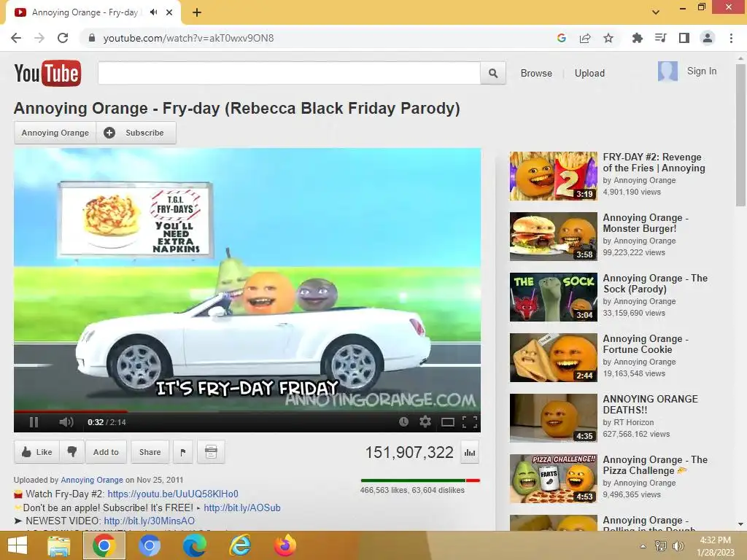
Task: Click the likes/dislikes ratio bar
Action: coord(420,481)
